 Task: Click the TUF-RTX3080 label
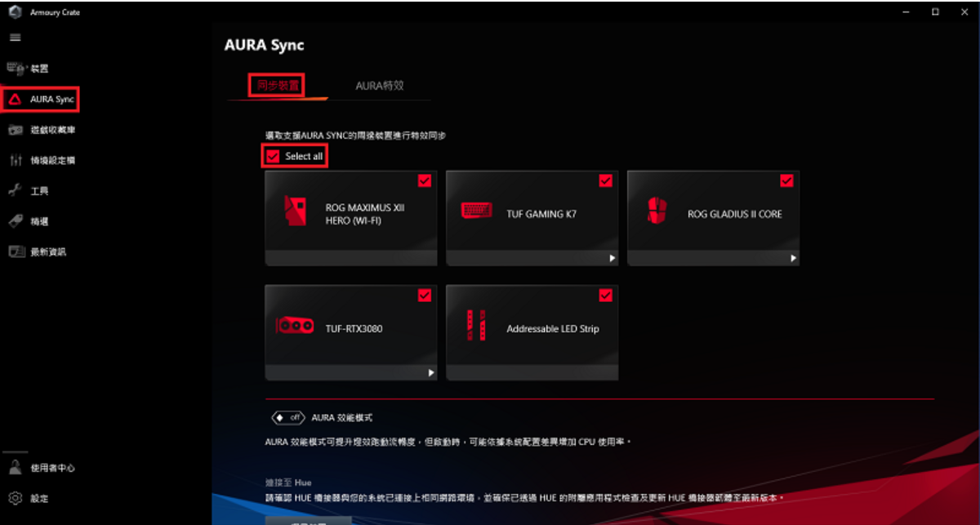[354, 329]
